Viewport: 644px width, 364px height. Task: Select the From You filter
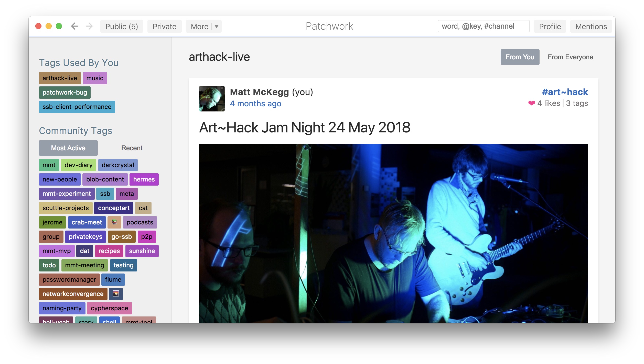(520, 57)
